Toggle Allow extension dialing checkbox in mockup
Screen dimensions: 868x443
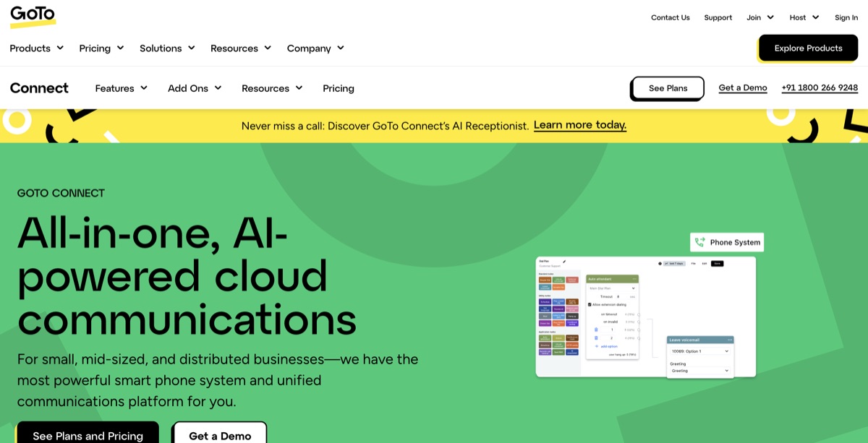point(590,304)
